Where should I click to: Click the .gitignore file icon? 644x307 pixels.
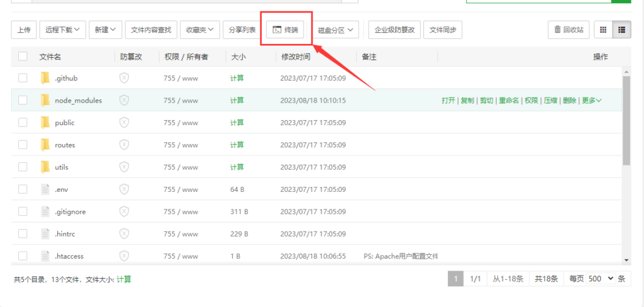point(45,211)
